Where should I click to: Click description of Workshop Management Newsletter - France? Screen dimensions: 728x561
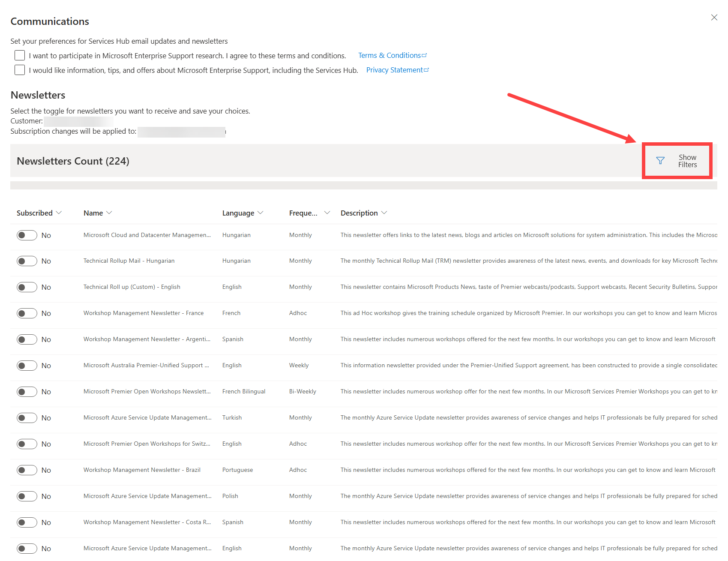coord(529,313)
